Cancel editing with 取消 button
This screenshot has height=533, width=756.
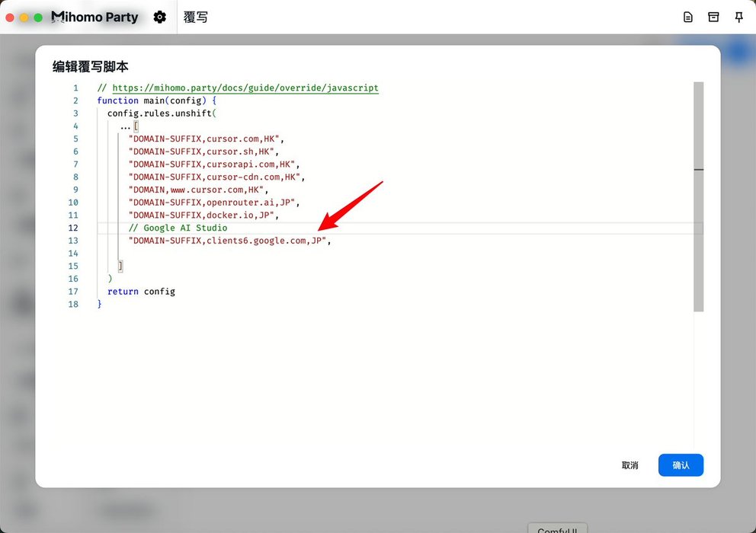[629, 465]
